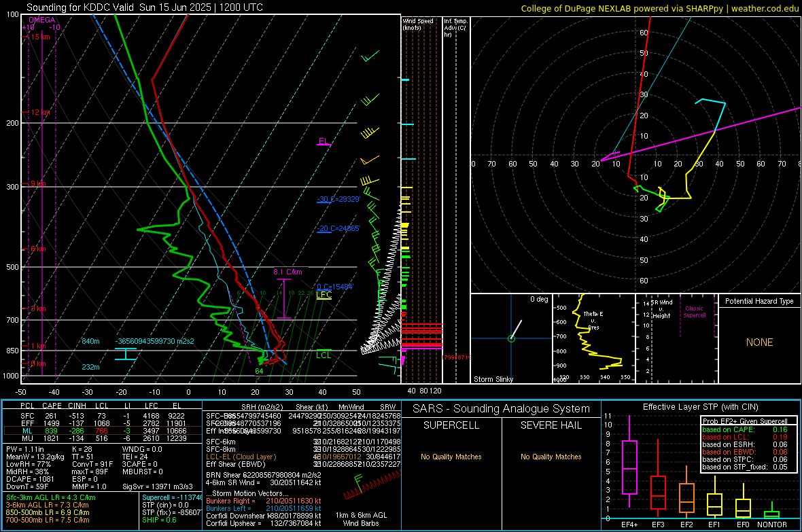Click the 'based on CAPE: 0.16' probability
802x532 pixels.
[x=745, y=429]
